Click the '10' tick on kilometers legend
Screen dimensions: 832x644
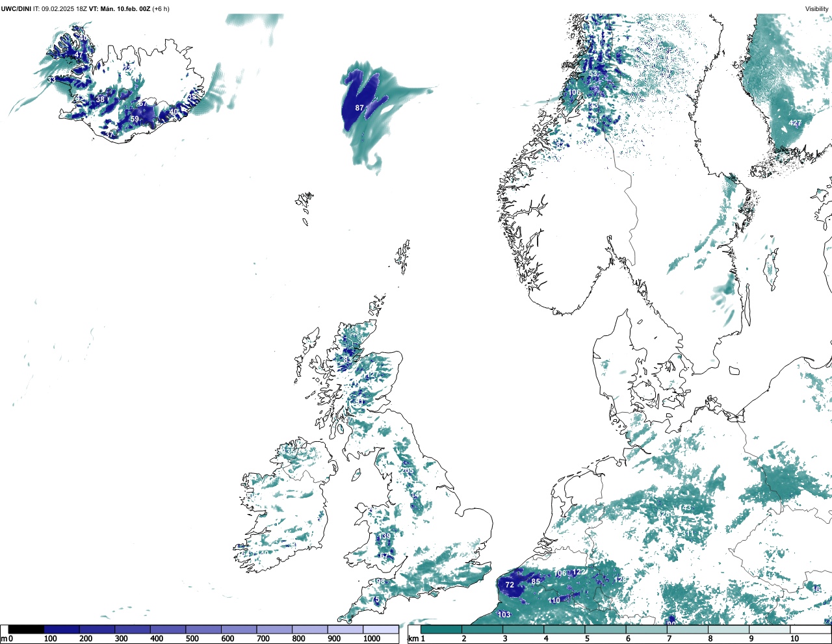click(x=794, y=639)
